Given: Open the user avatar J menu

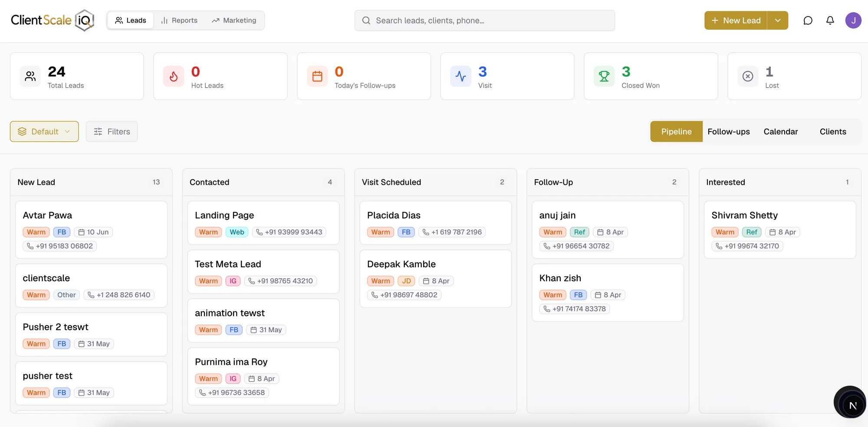Looking at the screenshot, I should tap(853, 20).
